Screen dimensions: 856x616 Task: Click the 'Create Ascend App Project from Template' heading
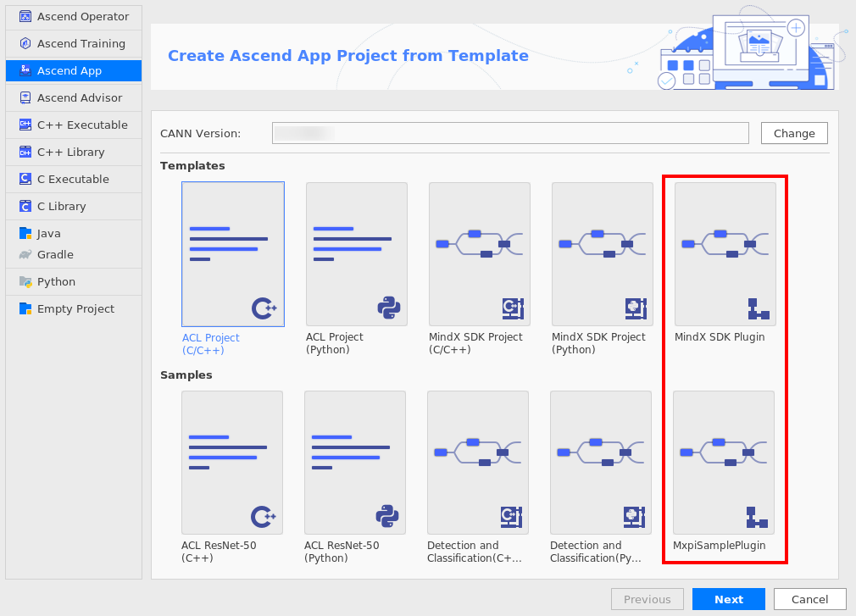[348, 56]
